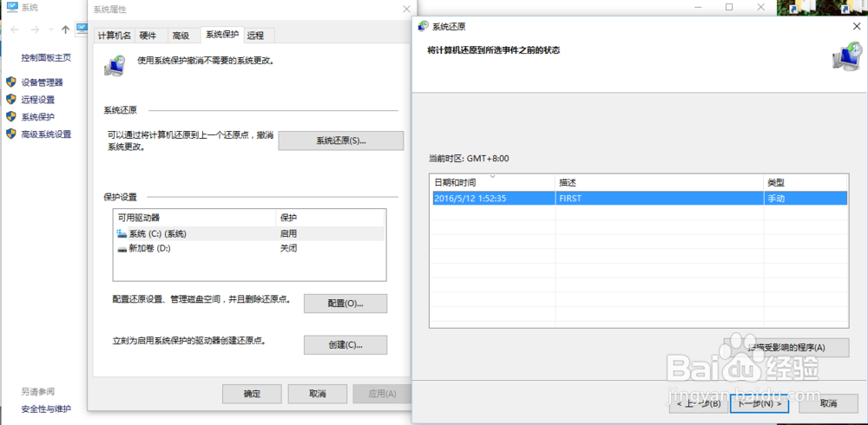Switch to 高级 tab
This screenshot has height=425, width=868.
tap(181, 36)
